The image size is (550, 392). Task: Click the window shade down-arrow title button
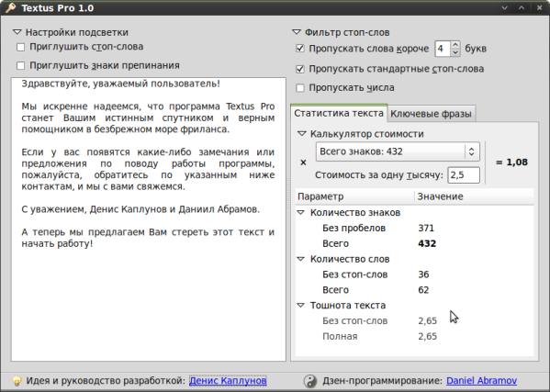pyautogui.click(x=504, y=7)
